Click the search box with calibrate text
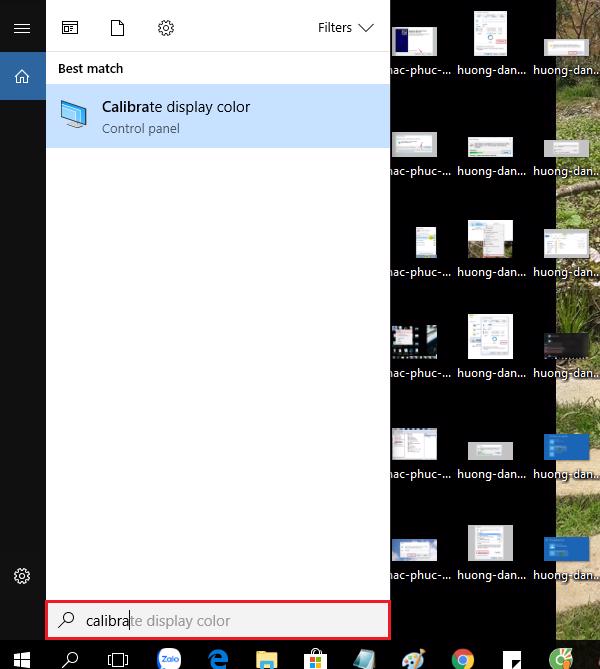Screen dimensions: 600x669 tap(218, 620)
